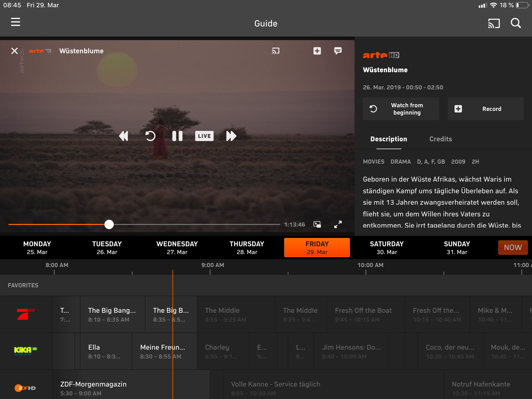Open Jim Hensons: Do... 9:40 – 10:09 AM

pos(352,351)
